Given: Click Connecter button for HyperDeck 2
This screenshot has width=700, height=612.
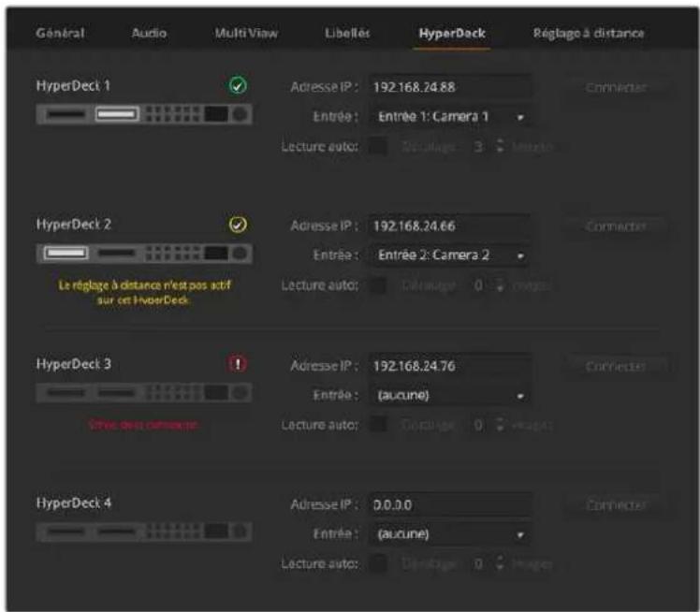Looking at the screenshot, I should point(616,226).
